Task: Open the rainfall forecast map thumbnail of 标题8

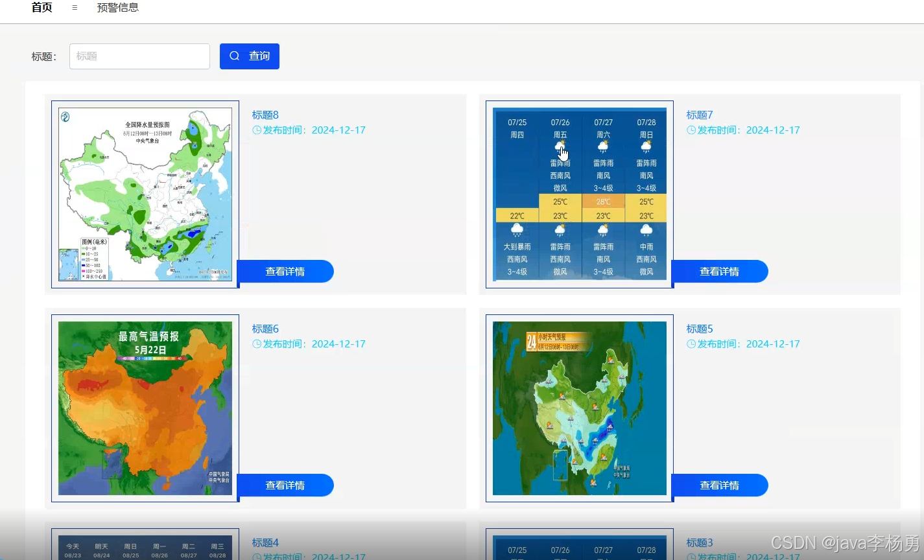Action: [145, 194]
